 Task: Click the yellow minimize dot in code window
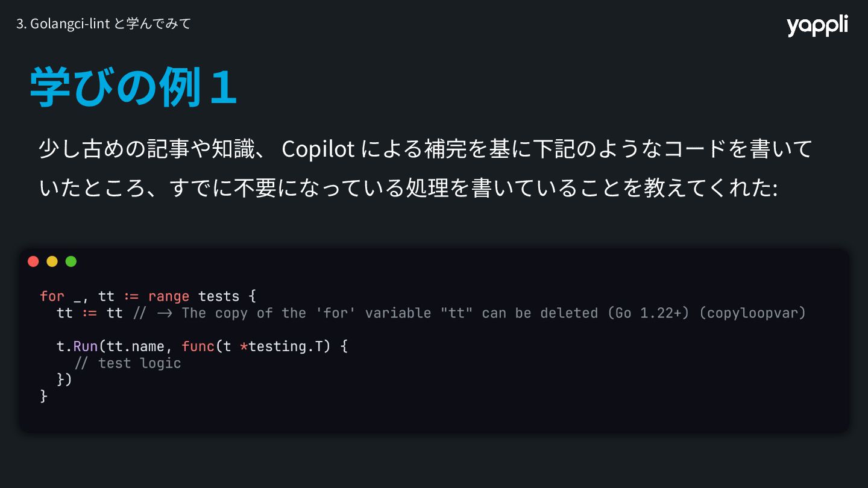coord(52,261)
